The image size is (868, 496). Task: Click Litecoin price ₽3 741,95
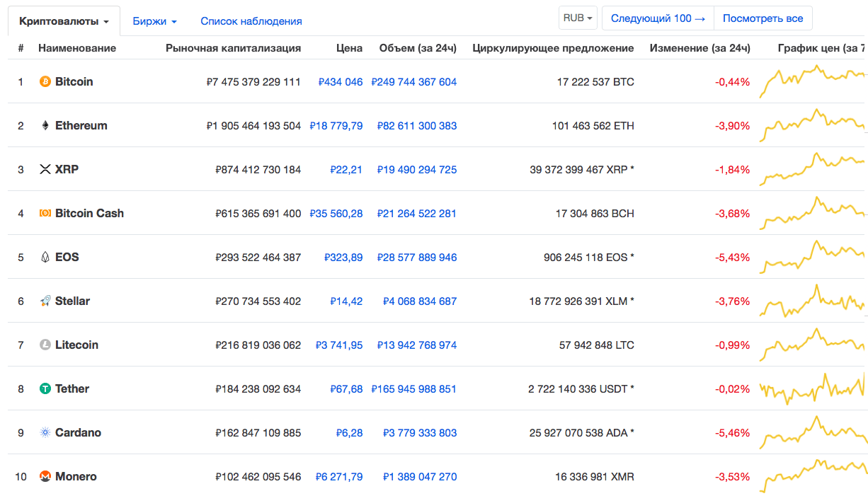point(339,345)
